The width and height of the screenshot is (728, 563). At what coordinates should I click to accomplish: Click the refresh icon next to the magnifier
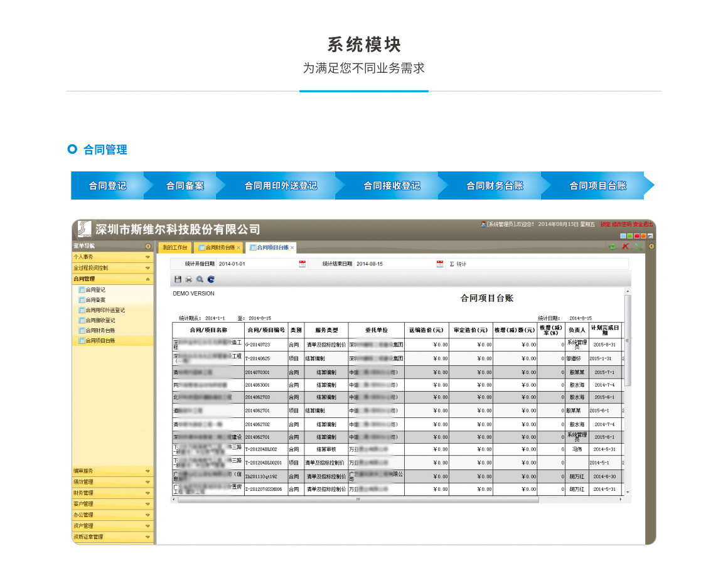[210, 279]
